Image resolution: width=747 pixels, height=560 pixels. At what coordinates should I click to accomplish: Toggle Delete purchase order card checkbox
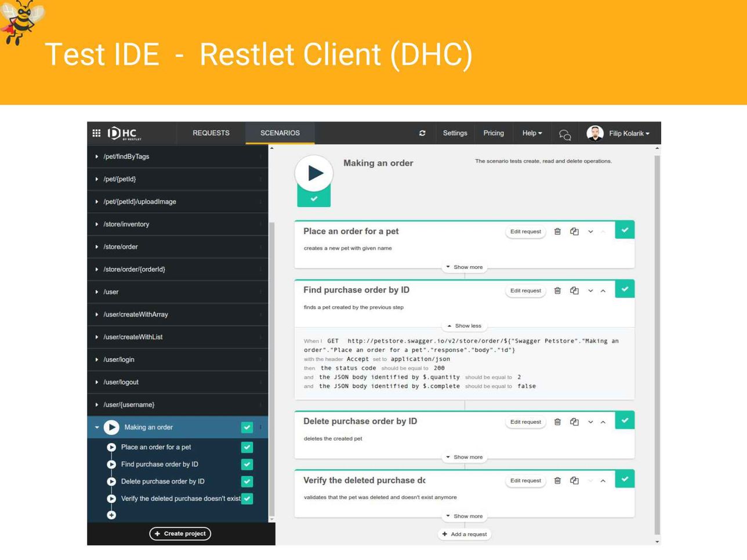625,420
